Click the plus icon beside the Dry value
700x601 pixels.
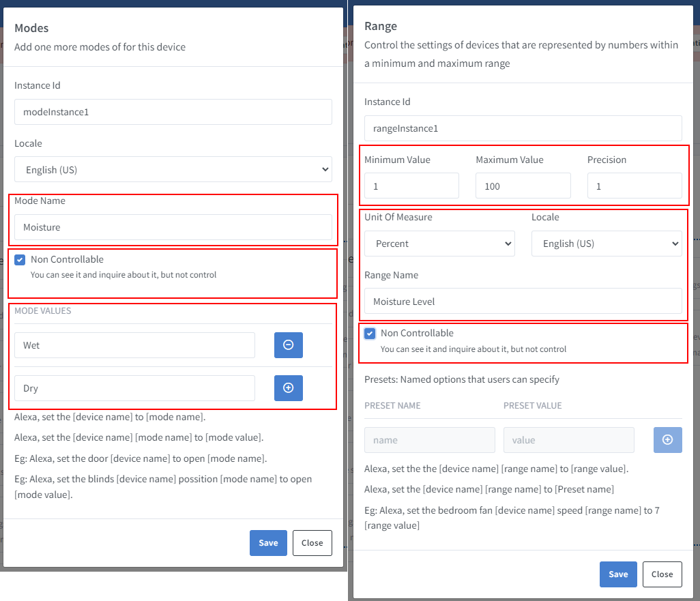pyautogui.click(x=288, y=388)
